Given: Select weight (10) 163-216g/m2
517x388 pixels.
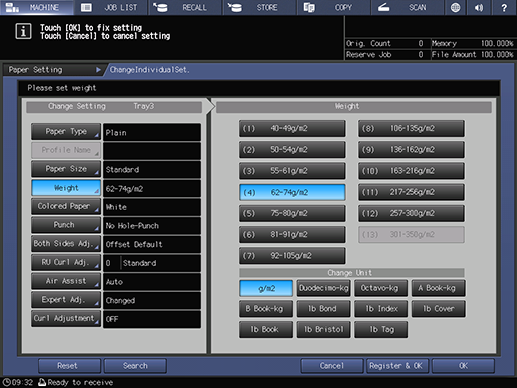Looking at the screenshot, I should [411, 171].
